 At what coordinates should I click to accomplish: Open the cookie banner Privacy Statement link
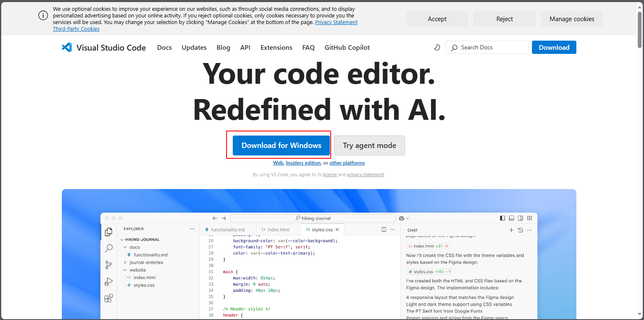[337, 22]
